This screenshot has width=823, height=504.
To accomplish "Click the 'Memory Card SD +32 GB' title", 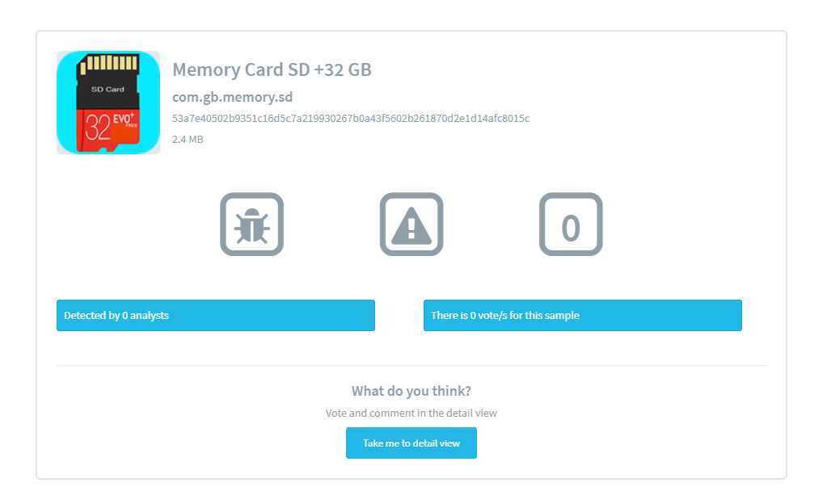I will coord(272,69).
